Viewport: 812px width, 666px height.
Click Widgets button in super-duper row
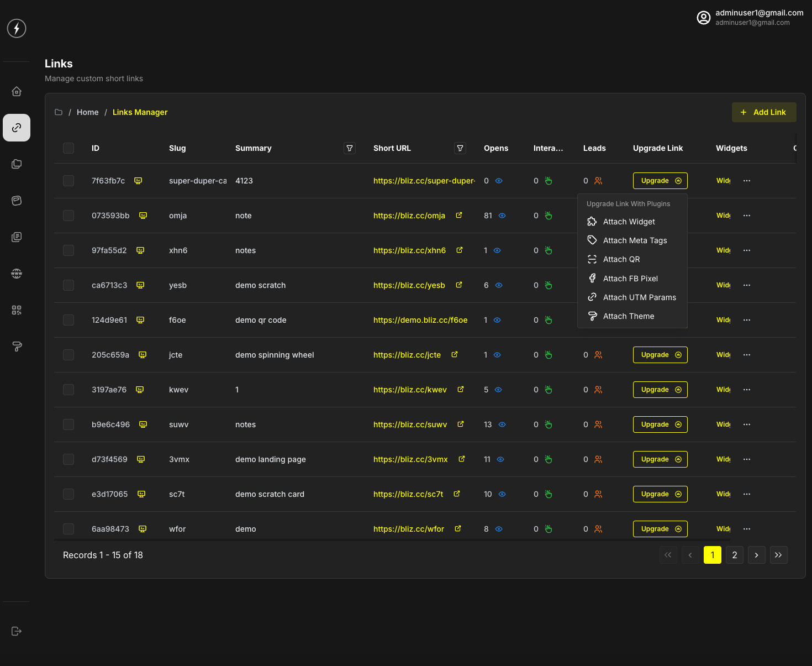tap(724, 181)
